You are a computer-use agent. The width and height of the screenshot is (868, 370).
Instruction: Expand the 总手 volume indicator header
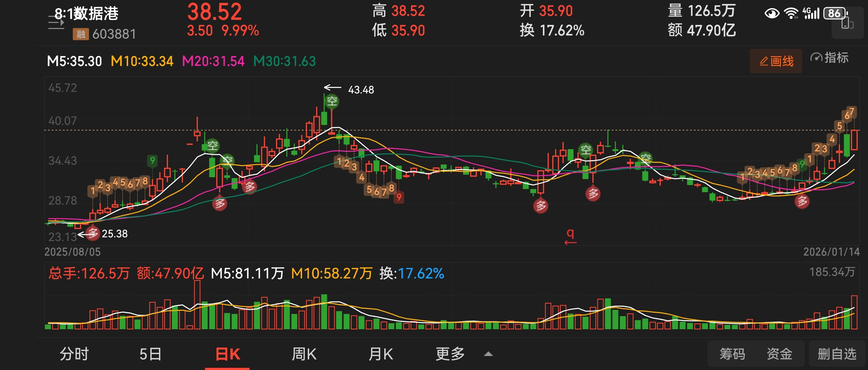tap(89, 273)
